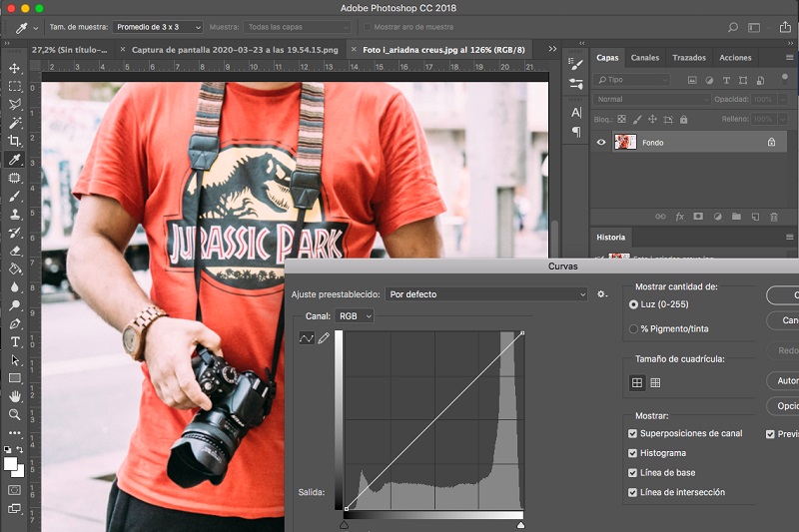Open the search magnifier in options bar
Viewport: 799px width, 532px height.
[x=733, y=27]
